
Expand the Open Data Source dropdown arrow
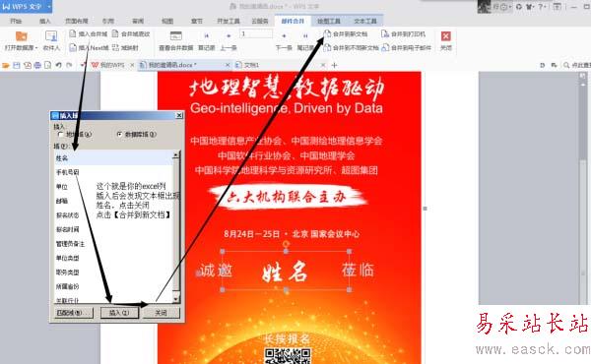[36, 48]
